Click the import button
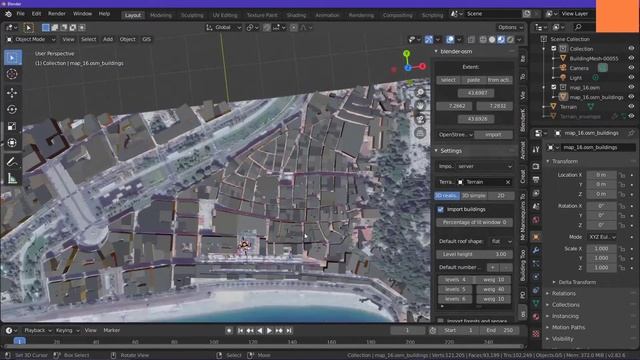 [x=493, y=135]
